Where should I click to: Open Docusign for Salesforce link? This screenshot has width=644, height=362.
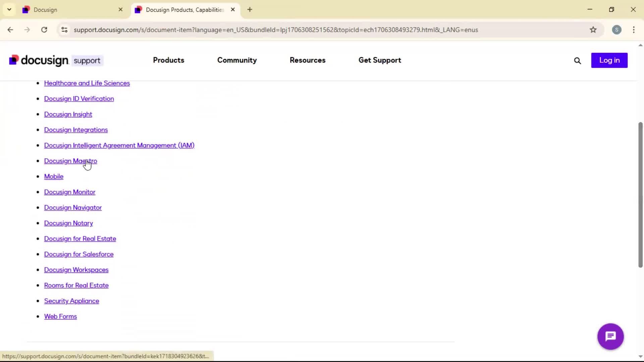(79, 254)
